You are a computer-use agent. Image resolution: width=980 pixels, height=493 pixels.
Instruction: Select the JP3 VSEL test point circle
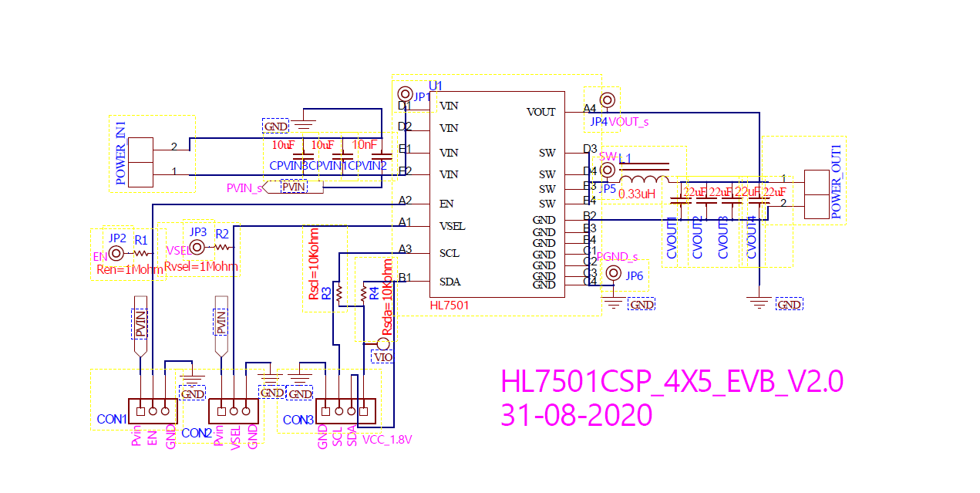197,247
